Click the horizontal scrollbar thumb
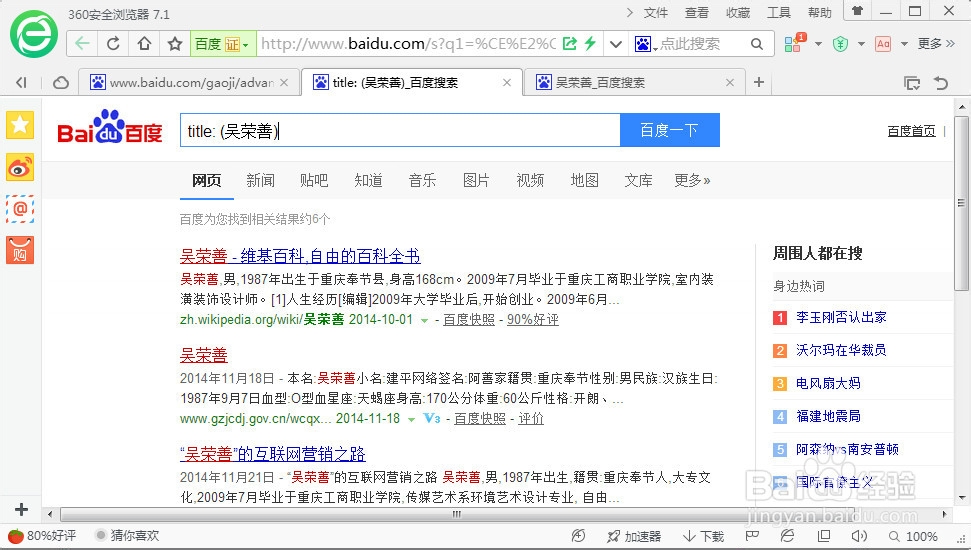Viewport: 971px width, 550px height. click(457, 514)
